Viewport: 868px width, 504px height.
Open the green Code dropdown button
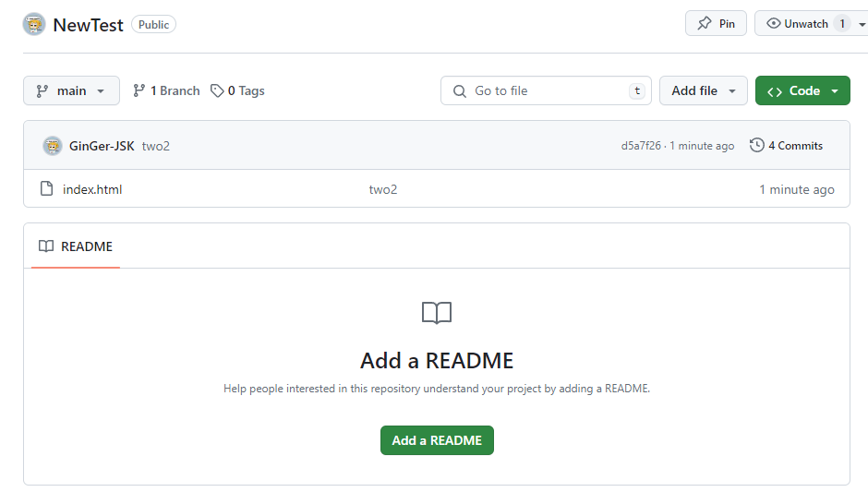point(802,90)
